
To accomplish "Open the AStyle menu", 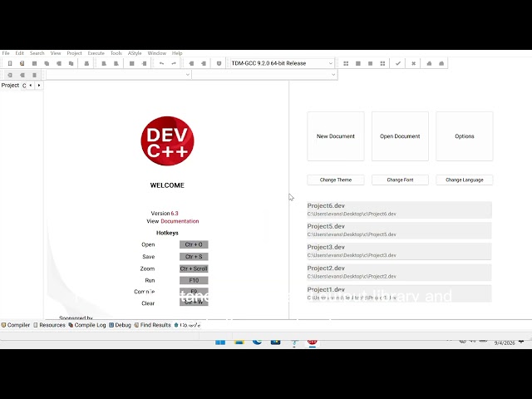I will click(x=135, y=53).
